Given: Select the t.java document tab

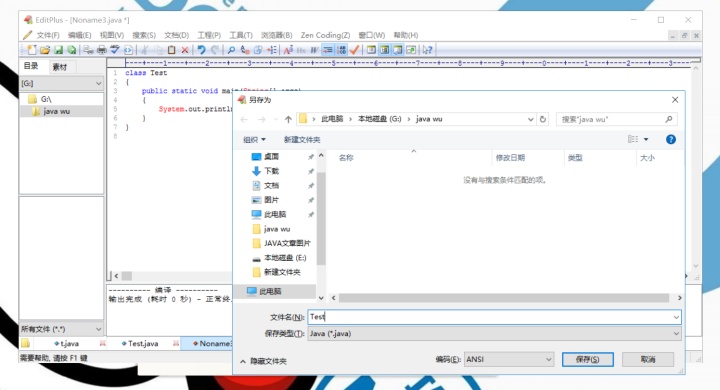Looking at the screenshot, I should coord(69,343).
